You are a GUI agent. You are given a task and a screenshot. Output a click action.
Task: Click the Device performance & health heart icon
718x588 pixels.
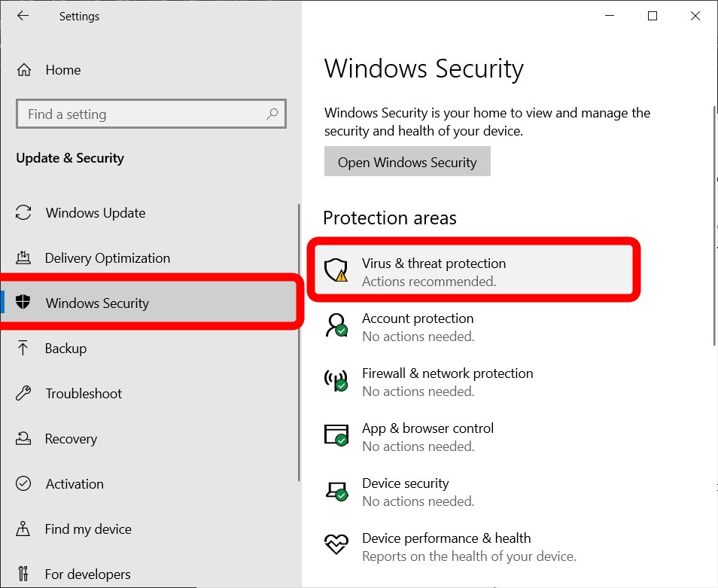(x=336, y=545)
